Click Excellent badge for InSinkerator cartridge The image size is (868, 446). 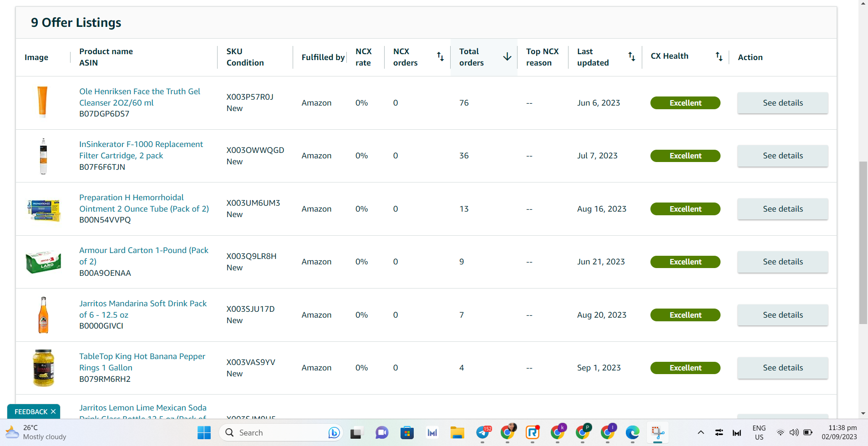coord(685,156)
